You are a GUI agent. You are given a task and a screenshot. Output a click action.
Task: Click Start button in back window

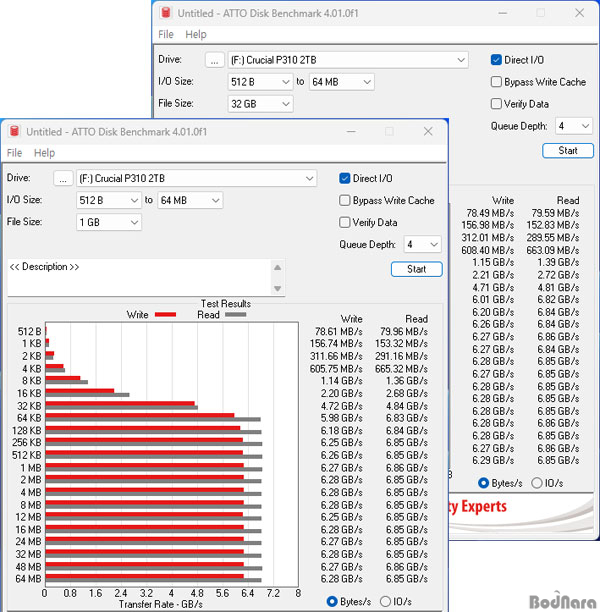(568, 151)
